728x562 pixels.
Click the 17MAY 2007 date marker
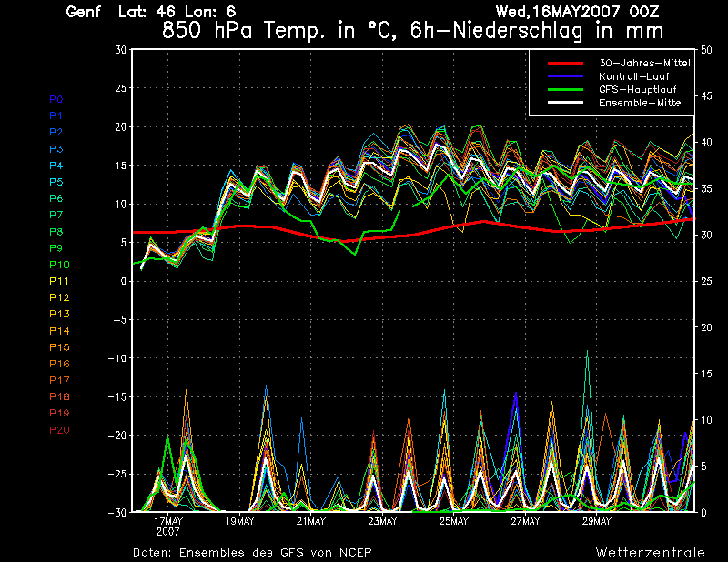(168, 527)
